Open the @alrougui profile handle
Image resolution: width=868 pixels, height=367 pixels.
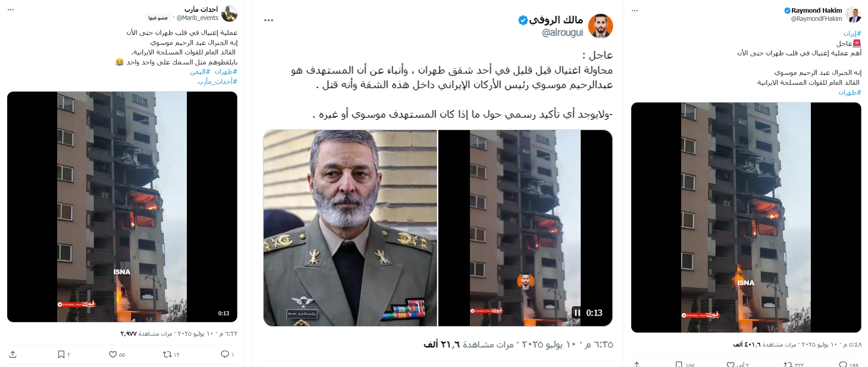562,33
